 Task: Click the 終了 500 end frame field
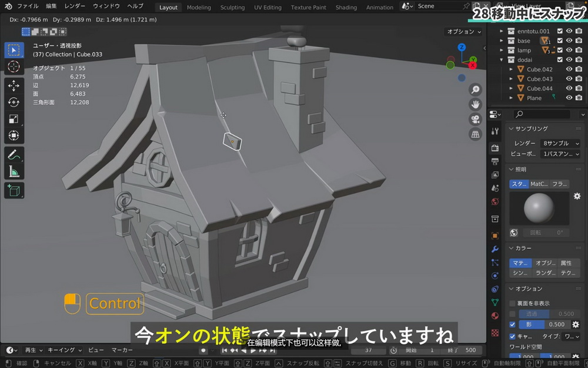tap(462, 350)
